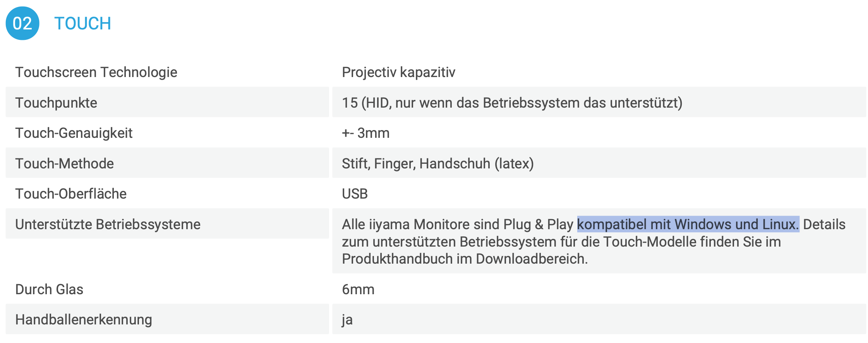Click the USB value
The width and height of the screenshot is (868, 343).
click(x=355, y=194)
